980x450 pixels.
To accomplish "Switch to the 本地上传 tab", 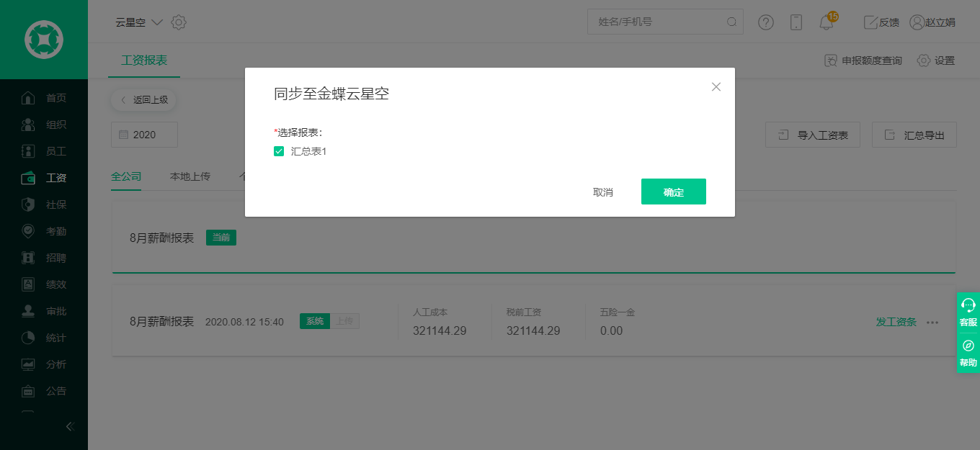I will click(190, 176).
